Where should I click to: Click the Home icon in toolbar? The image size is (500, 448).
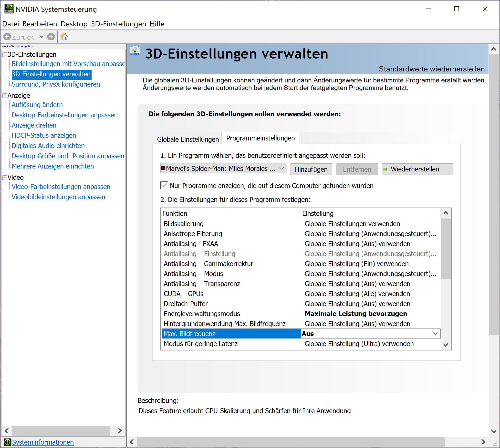click(64, 37)
